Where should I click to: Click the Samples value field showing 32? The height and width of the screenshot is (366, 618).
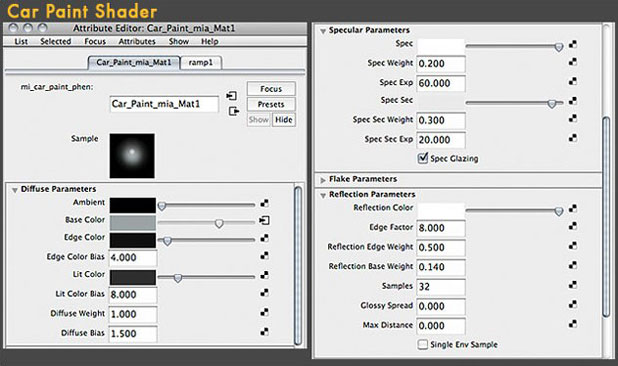[x=441, y=286]
